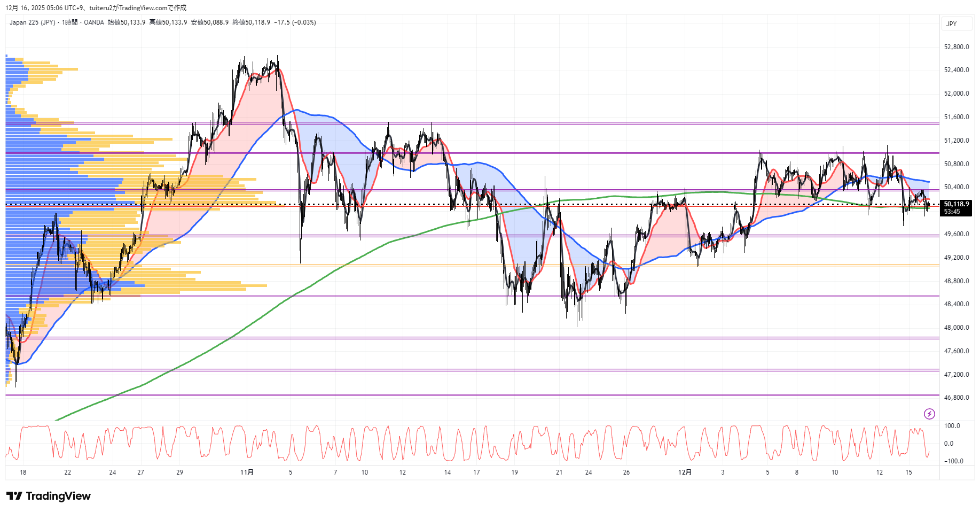The height and width of the screenshot is (512, 980).
Task: Click the 12月 date label on time axis
Action: 685,472
